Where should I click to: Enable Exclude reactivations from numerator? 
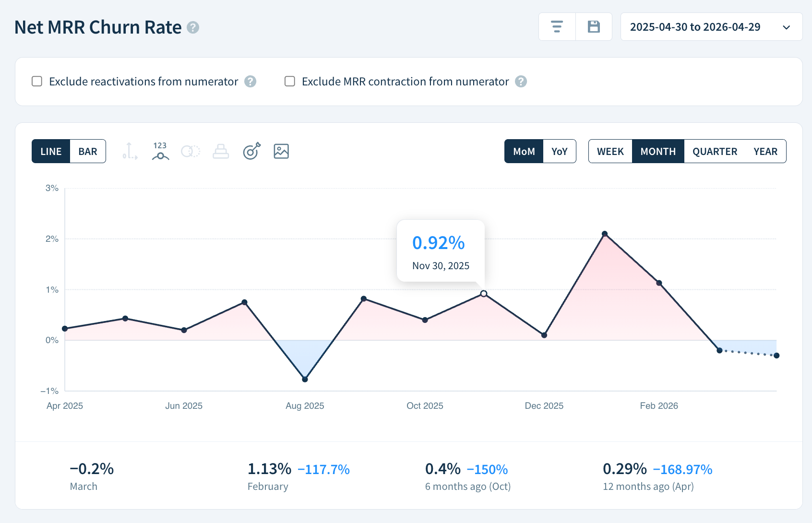pos(37,82)
